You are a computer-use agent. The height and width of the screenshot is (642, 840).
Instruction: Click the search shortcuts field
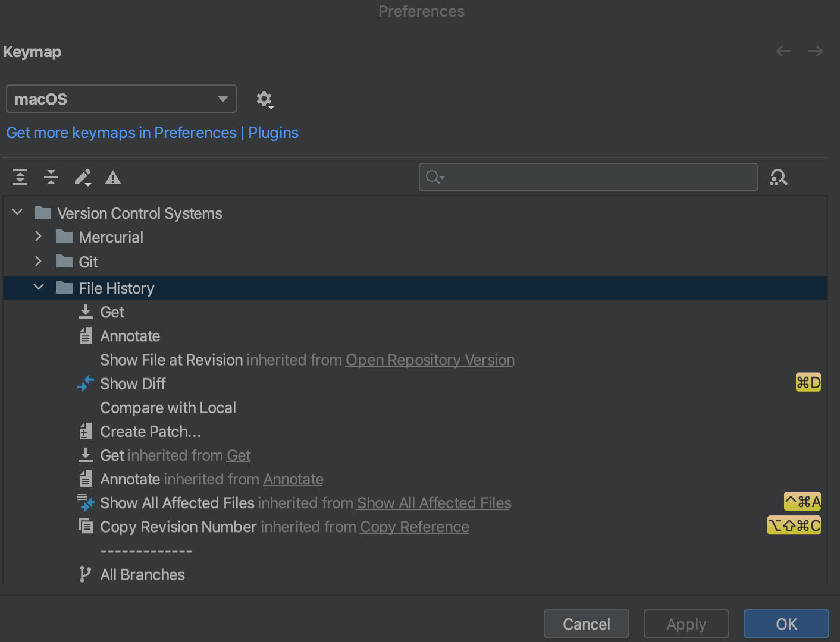click(588, 177)
